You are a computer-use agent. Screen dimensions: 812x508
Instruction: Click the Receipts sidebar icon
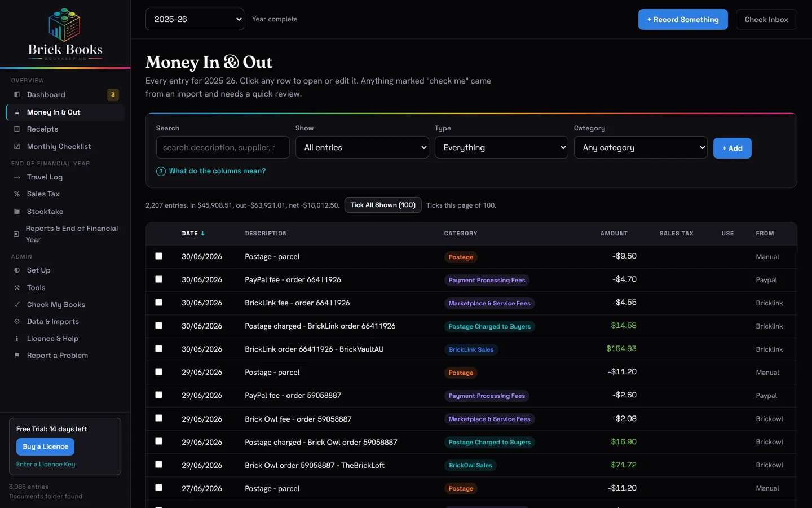pos(17,129)
